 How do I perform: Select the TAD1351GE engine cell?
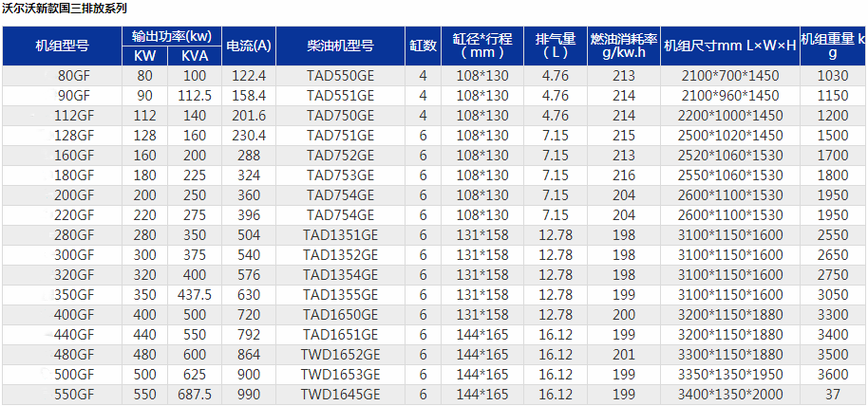coord(340,235)
